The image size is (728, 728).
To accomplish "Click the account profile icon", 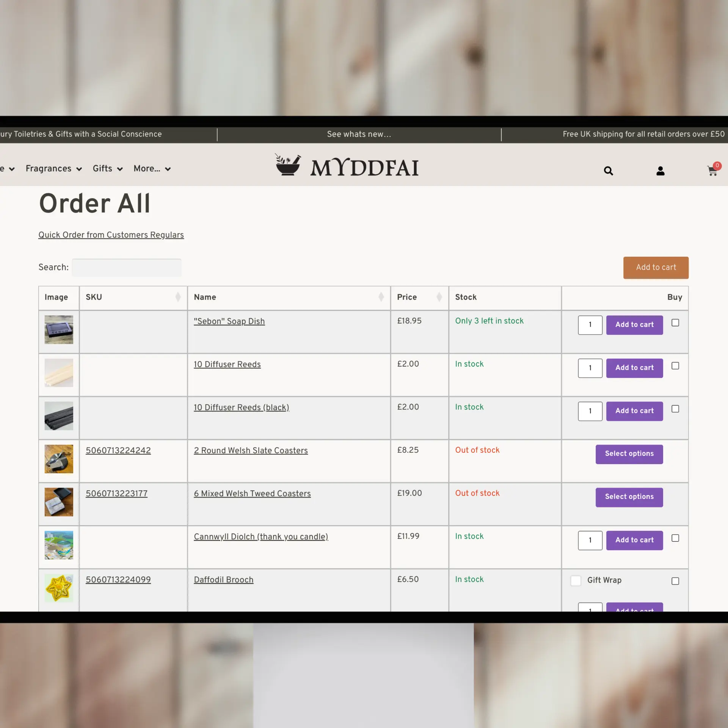I will click(x=660, y=171).
